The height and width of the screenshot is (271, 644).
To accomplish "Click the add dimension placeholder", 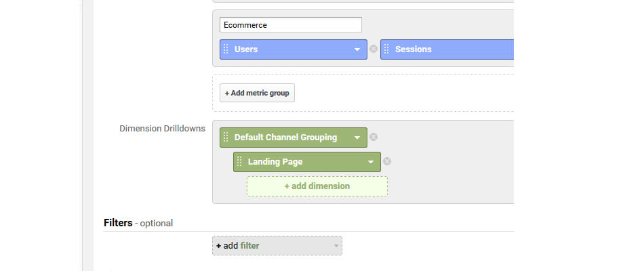I will [317, 186].
